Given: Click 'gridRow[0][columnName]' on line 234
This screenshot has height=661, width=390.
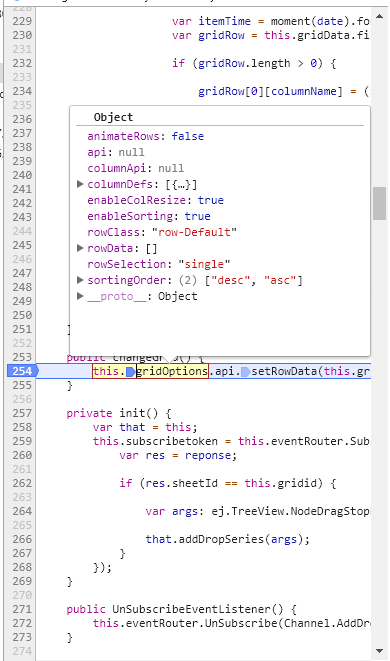Looking at the screenshot, I should pyautogui.click(x=270, y=91).
